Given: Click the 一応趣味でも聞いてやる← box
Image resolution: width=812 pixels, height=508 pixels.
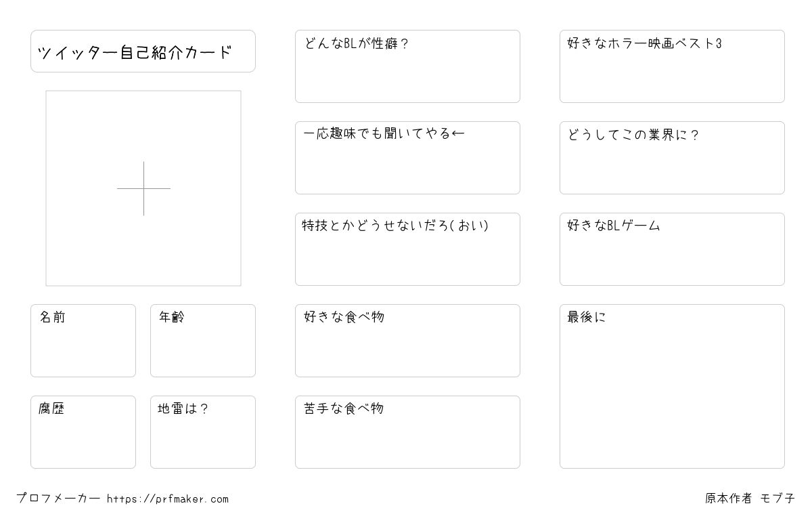Looking at the screenshot, I should 407,158.
